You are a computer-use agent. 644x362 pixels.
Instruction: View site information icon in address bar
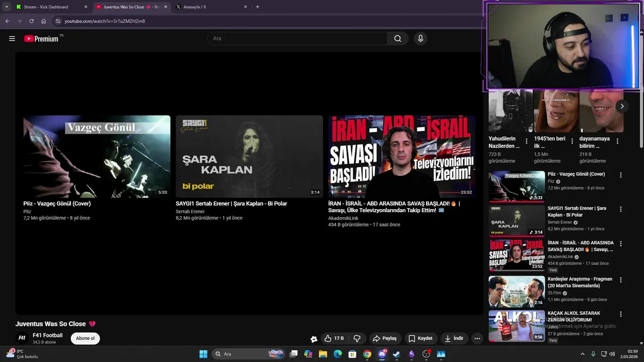tap(58, 21)
